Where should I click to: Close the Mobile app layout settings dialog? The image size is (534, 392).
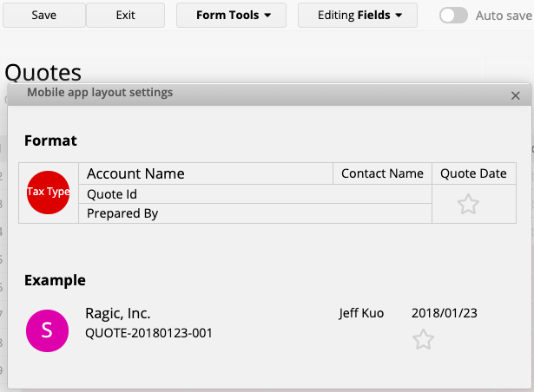tap(516, 95)
